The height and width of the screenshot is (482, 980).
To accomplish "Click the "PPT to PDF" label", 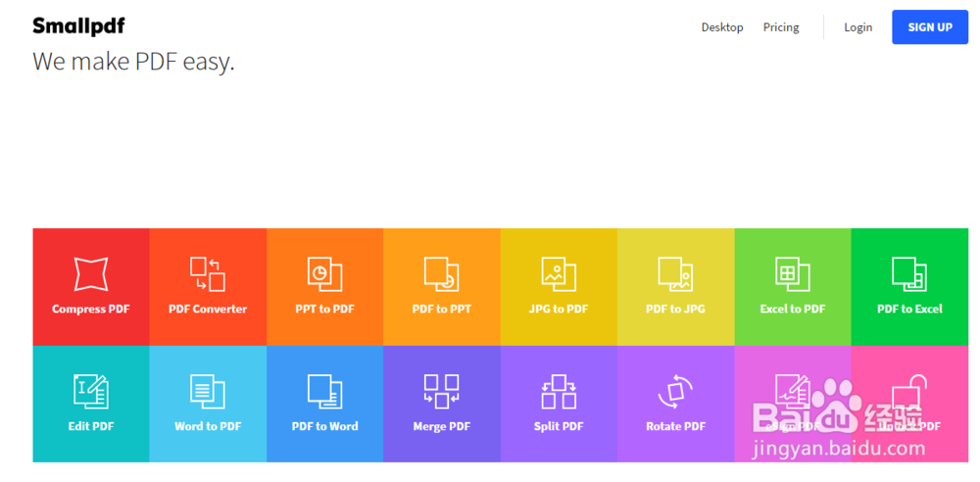I will click(x=325, y=309).
